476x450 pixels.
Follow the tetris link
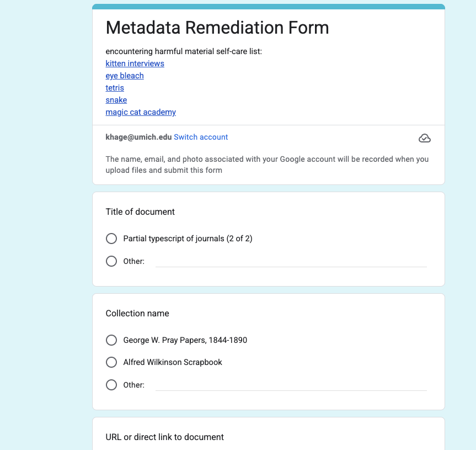[x=115, y=88]
